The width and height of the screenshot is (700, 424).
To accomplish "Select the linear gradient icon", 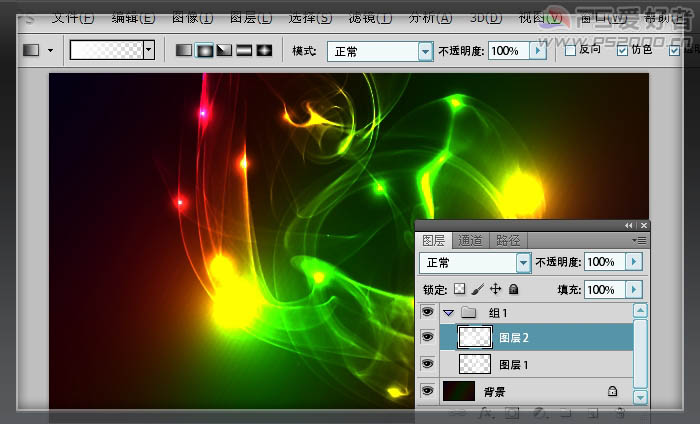I will click(x=184, y=50).
